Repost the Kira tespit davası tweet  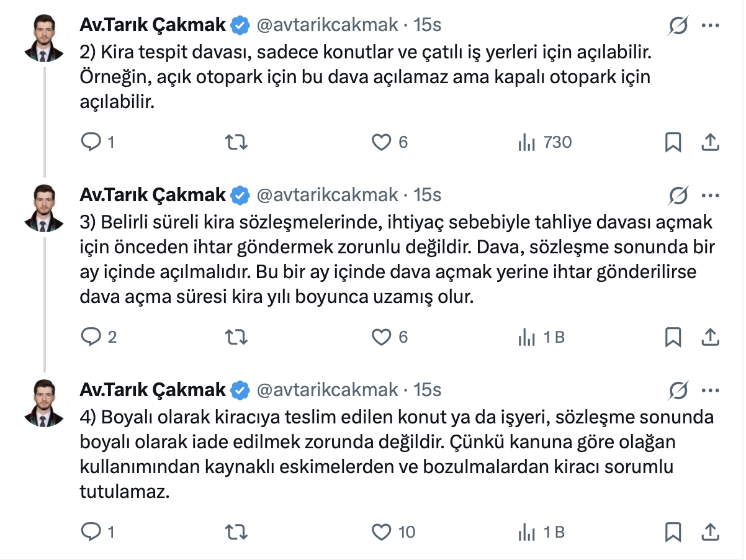tap(236, 143)
